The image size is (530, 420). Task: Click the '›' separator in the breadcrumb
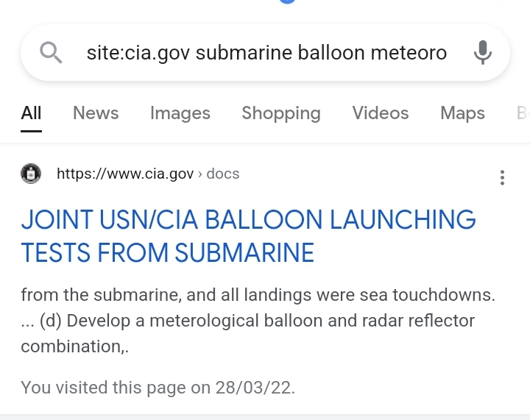[200, 174]
